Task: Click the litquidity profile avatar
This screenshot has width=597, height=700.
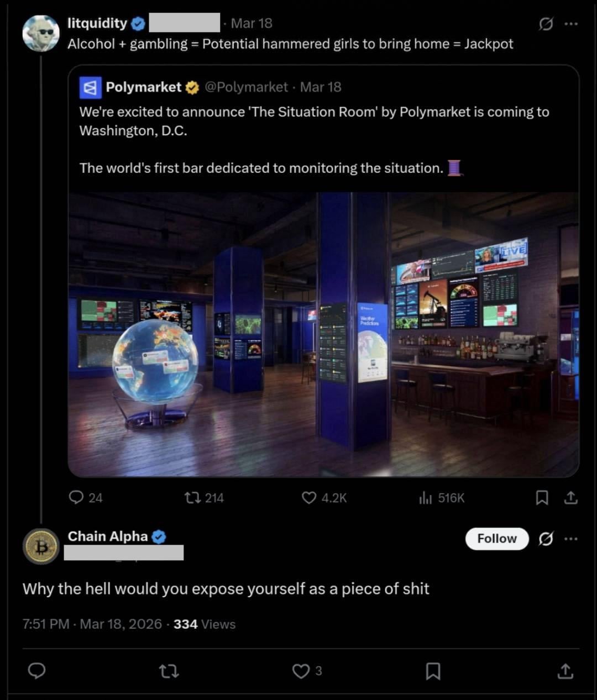Action: (40, 33)
